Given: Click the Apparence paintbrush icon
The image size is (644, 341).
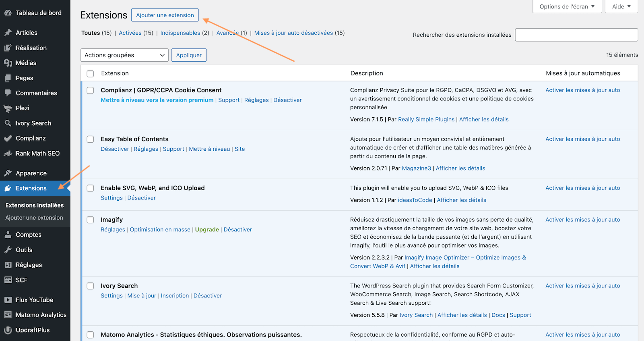Looking at the screenshot, I should click(8, 173).
